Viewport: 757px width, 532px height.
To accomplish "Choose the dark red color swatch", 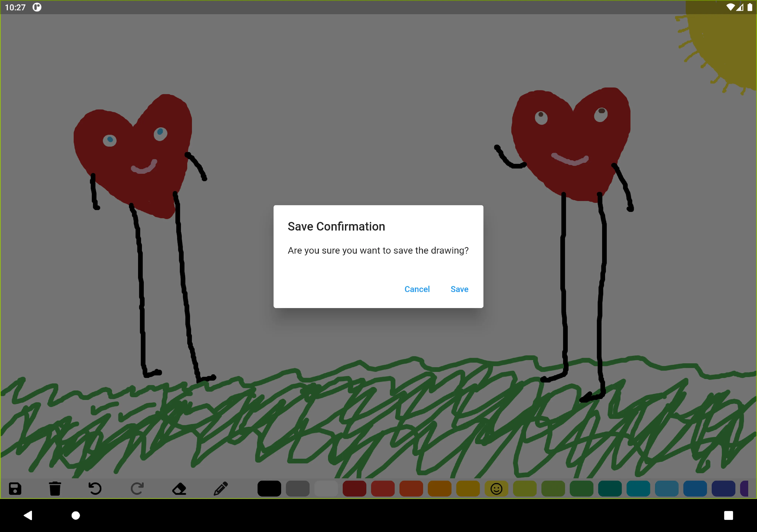I will tap(354, 488).
